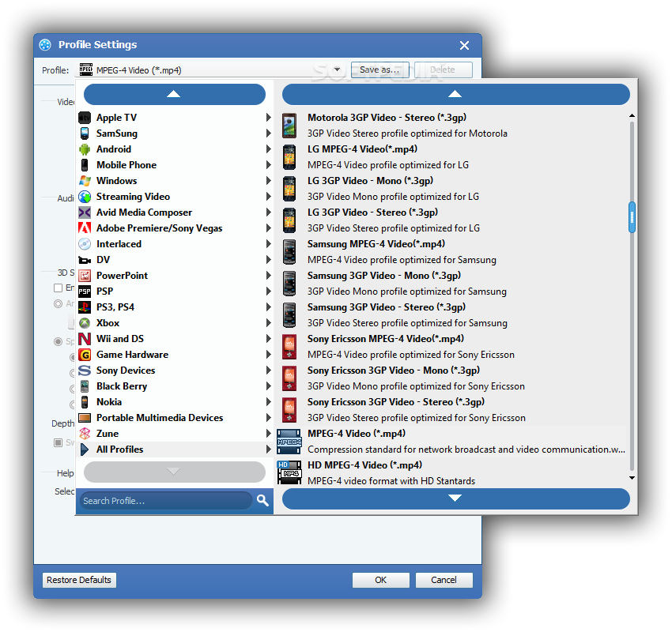Click the Apple TV category icon
This screenshot has height=632, width=672.
pyautogui.click(x=85, y=118)
